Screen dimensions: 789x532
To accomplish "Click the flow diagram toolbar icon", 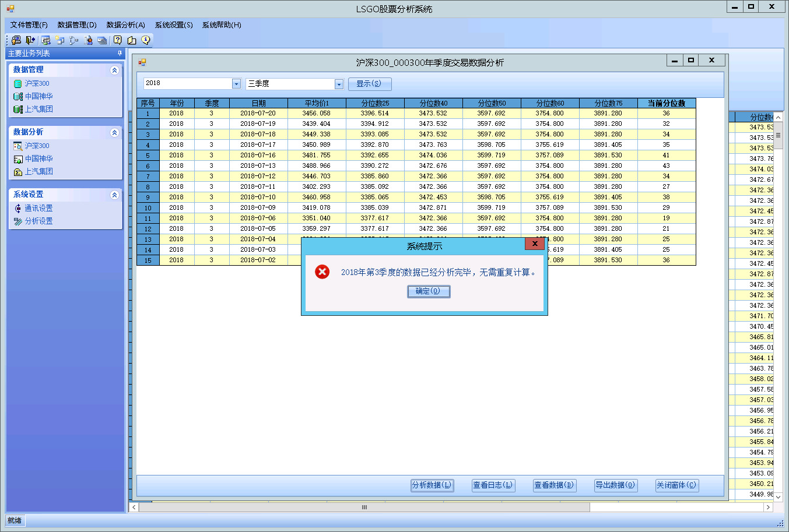I will 74,40.
